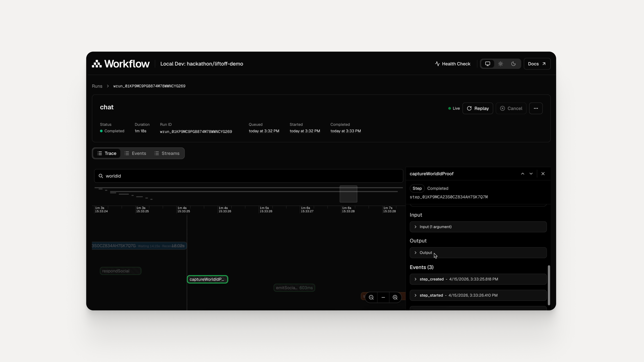Image resolution: width=644 pixels, height=362 pixels.
Task: Switch to dark theme moon icon
Action: [514, 64]
